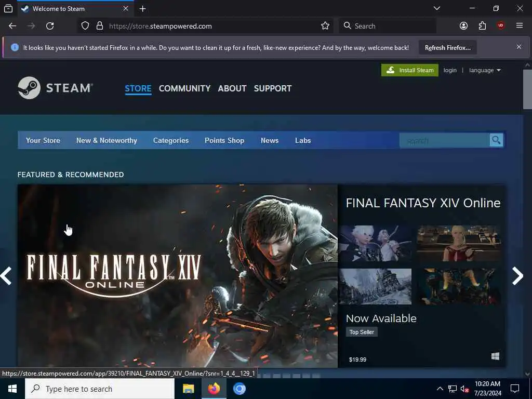Viewport: 532px width, 399px height.
Task: Click the Firefox taskbar icon
Action: (214, 389)
